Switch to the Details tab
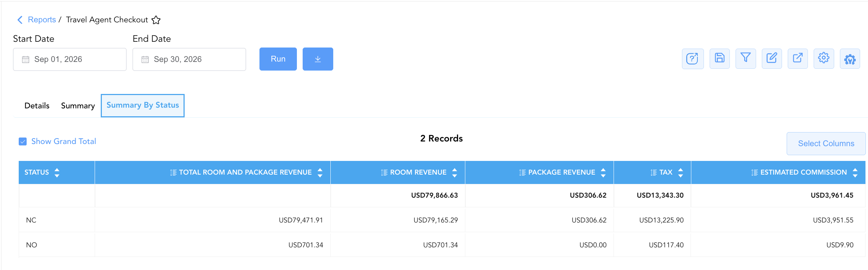The height and width of the screenshot is (270, 868). [x=37, y=106]
